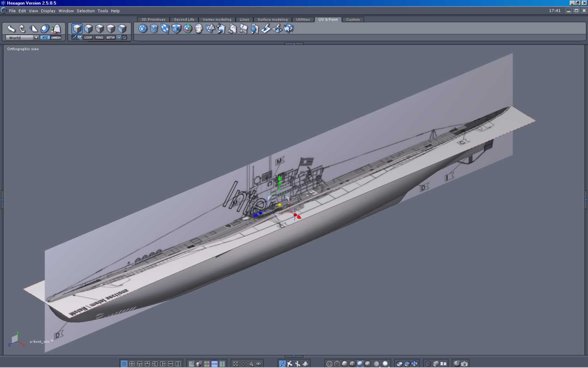Click the RING selection button
The image size is (588, 368).
(x=99, y=38)
